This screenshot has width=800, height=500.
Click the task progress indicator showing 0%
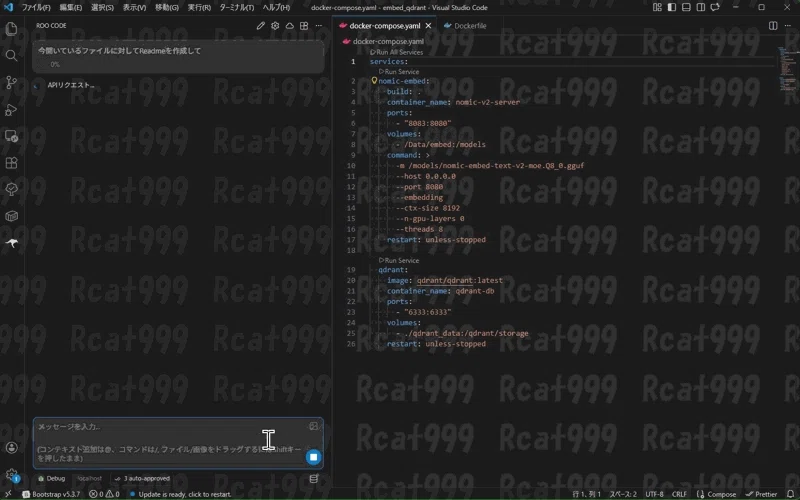pyautogui.click(x=55, y=64)
